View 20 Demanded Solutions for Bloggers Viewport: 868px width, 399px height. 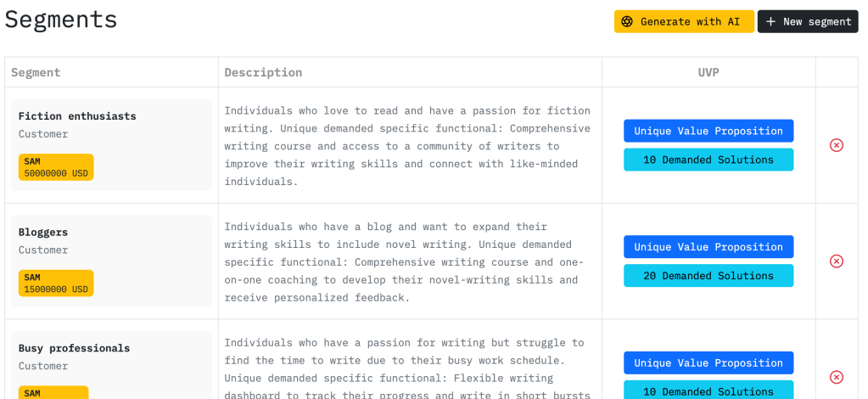708,276
